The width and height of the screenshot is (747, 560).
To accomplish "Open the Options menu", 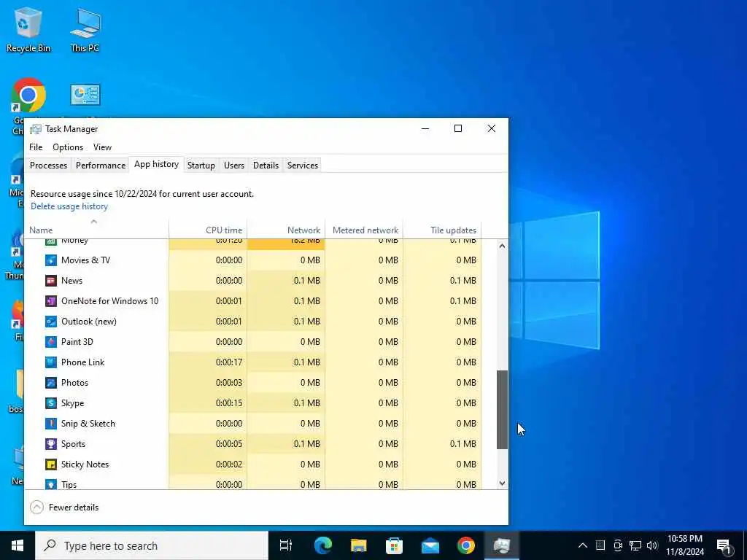I will coord(68,147).
